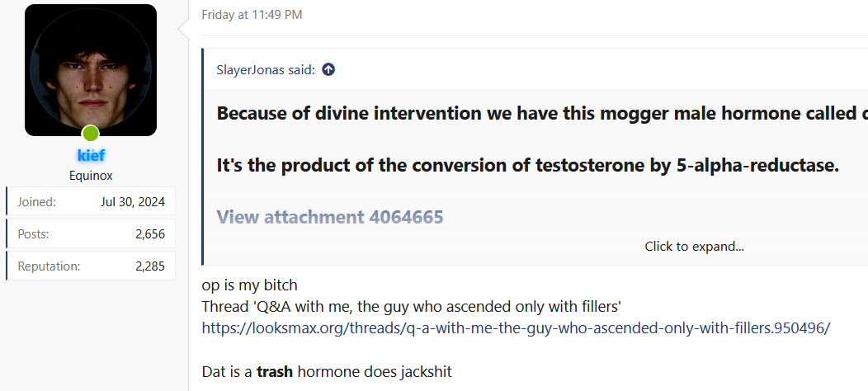The height and width of the screenshot is (391, 868).
Task: Click the Posts label in user stats
Action: coord(33,234)
